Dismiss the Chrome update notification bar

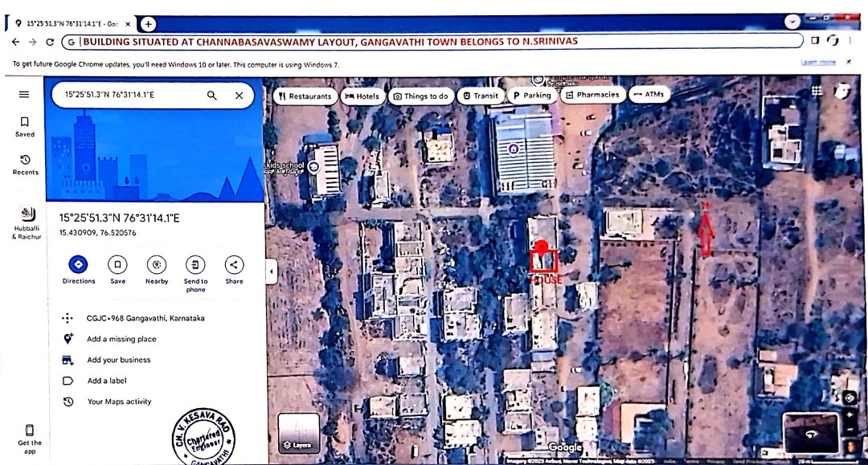(x=848, y=62)
